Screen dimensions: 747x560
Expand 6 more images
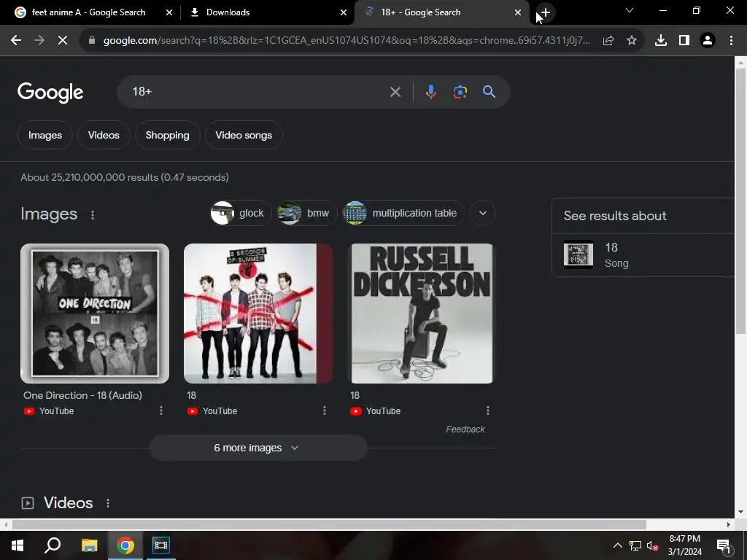click(x=258, y=448)
